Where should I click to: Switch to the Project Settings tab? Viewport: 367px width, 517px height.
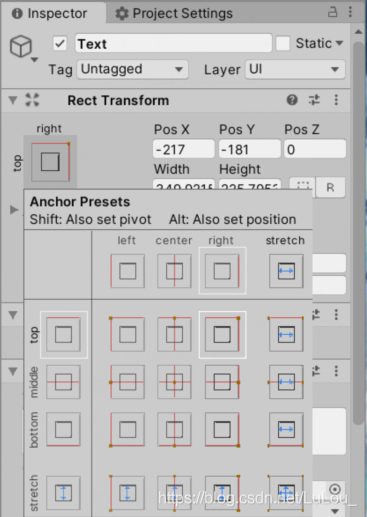pos(174,13)
